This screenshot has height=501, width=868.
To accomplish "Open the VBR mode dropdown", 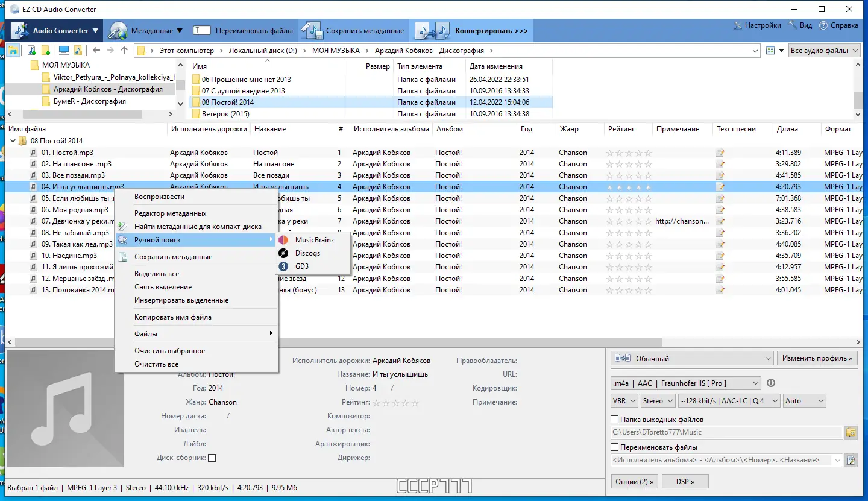I will tap(624, 400).
